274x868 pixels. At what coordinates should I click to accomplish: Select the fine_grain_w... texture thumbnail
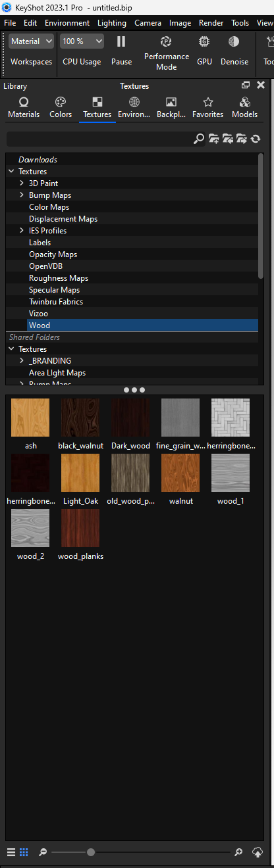click(180, 418)
